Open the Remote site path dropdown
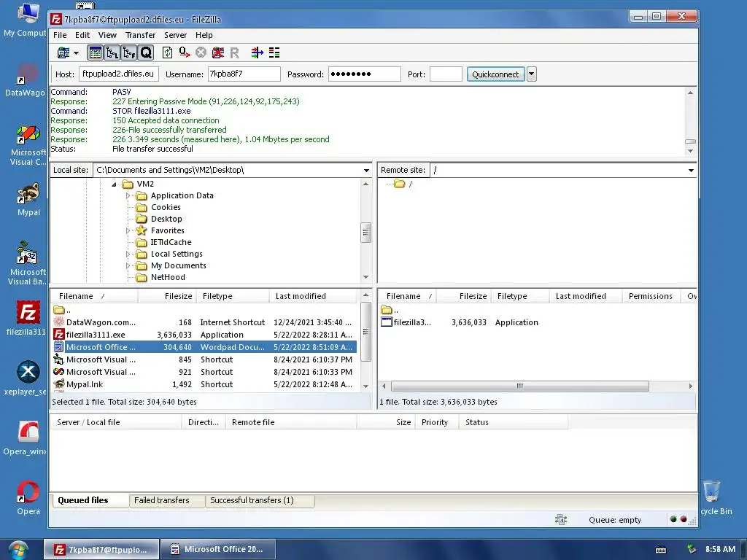Screen dimensions: 747x560 691,170
